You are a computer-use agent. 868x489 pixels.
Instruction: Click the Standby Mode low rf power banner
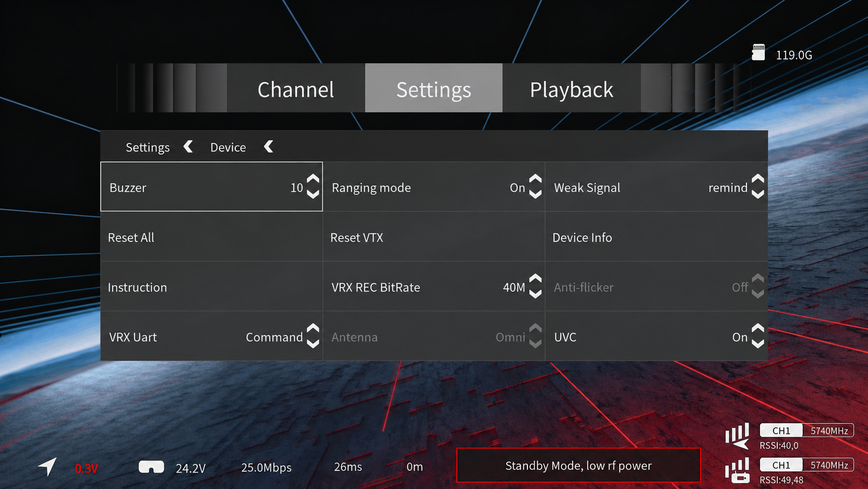tap(578, 465)
